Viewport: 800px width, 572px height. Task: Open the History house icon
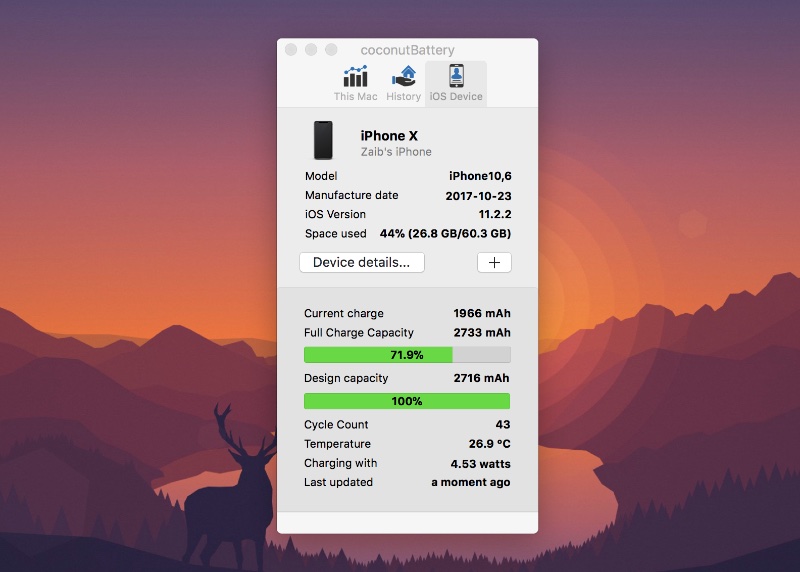[404, 77]
